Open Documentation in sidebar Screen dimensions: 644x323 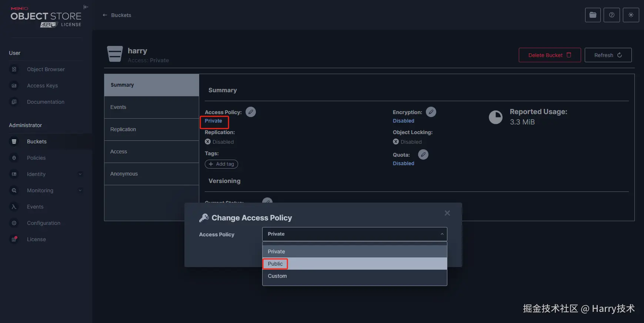click(46, 102)
